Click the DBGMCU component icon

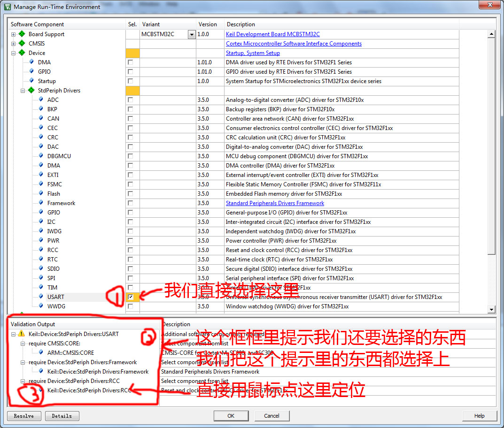[41, 155]
